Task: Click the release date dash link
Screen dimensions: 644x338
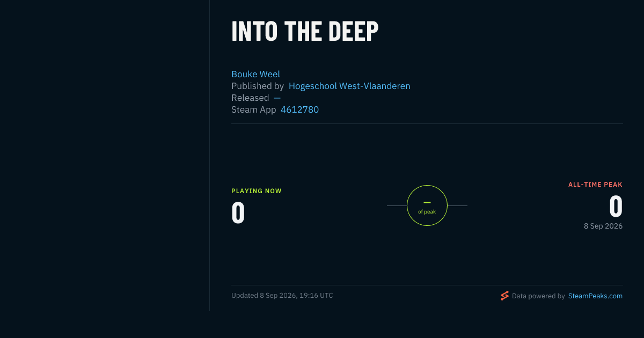Action: [x=277, y=98]
